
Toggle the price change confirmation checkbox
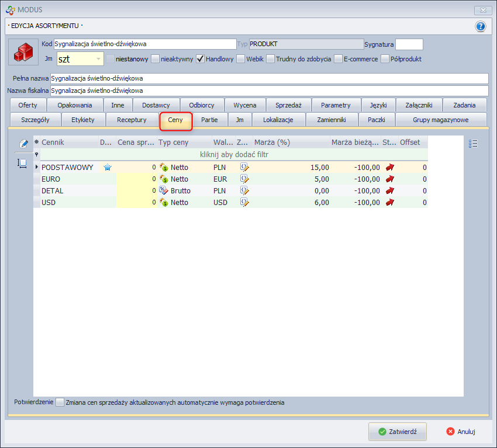click(60, 402)
